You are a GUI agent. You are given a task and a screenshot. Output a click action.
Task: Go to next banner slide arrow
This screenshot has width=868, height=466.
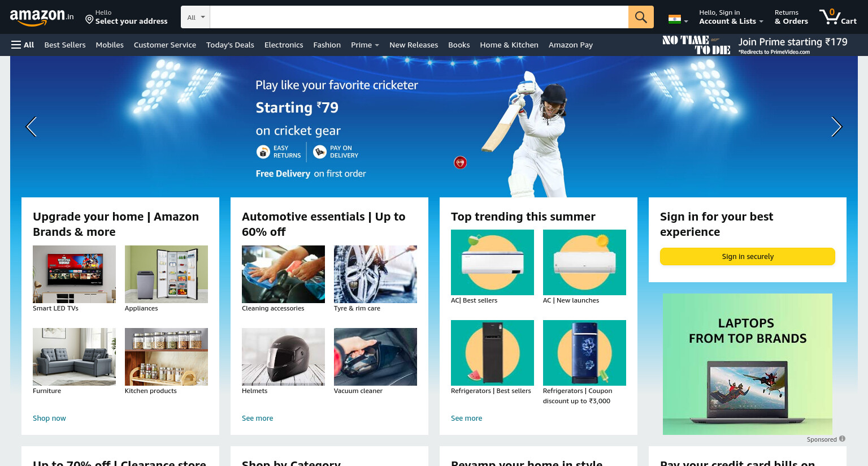(836, 127)
